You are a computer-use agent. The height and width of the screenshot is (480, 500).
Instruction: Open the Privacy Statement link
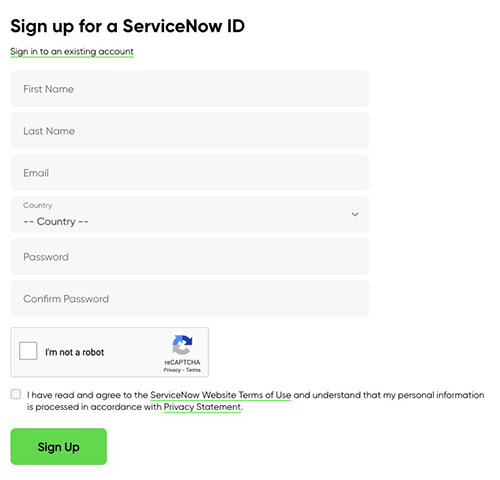point(202,407)
